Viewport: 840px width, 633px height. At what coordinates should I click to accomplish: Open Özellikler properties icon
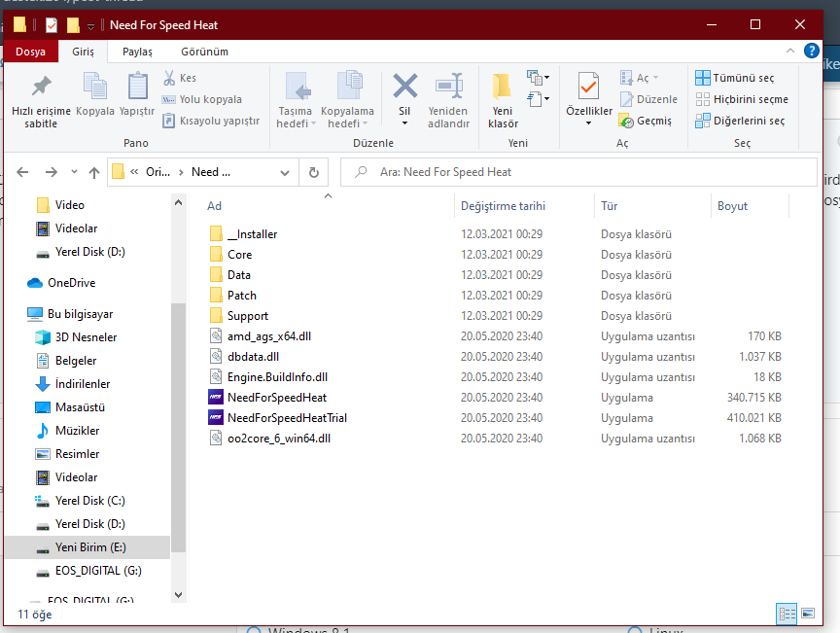pos(589,86)
